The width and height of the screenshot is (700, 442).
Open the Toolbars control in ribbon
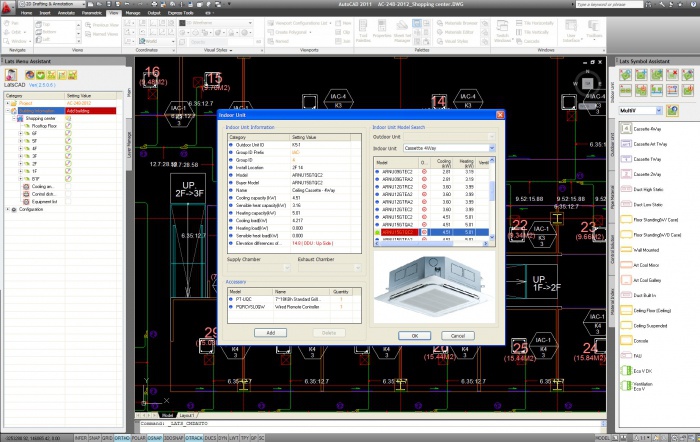[594, 29]
